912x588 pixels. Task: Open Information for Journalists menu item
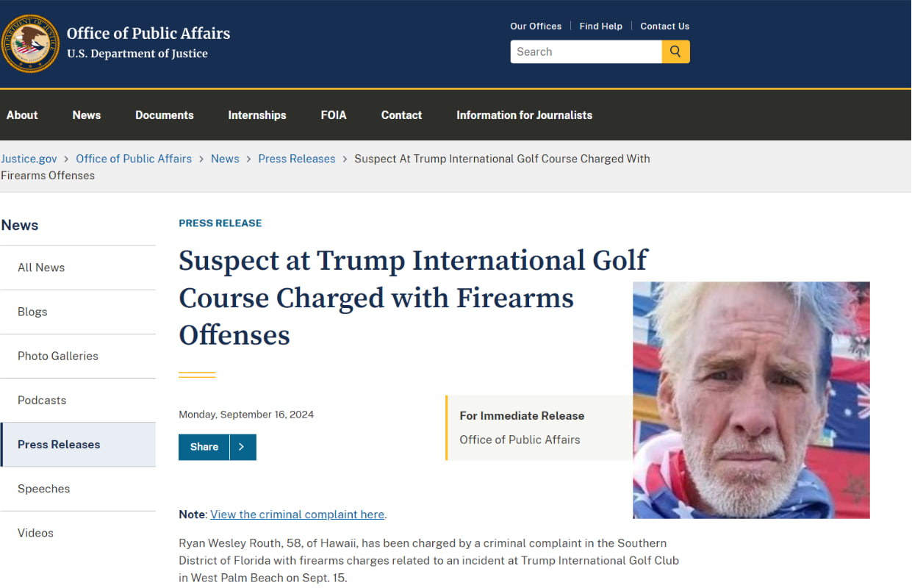pos(524,115)
